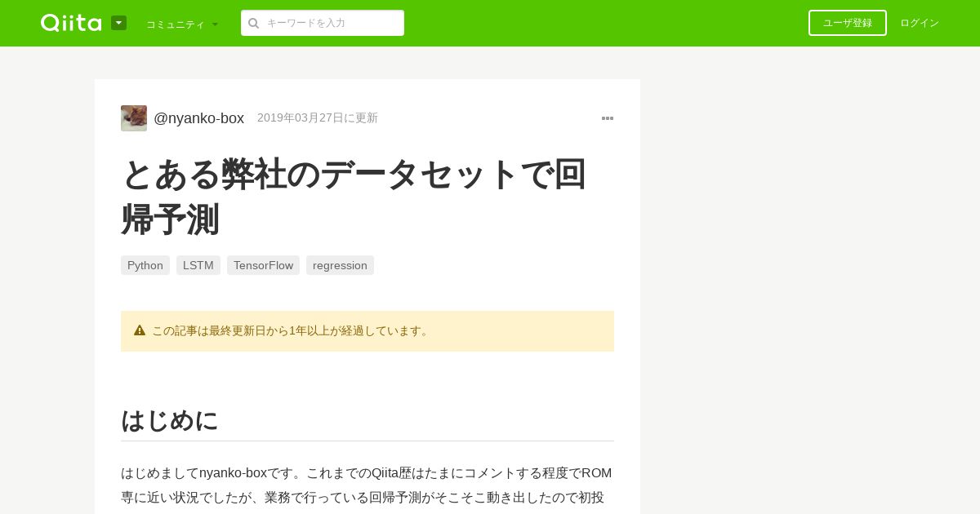980x514 pixels.
Task: Open the article three-dots menu
Action: [x=608, y=118]
